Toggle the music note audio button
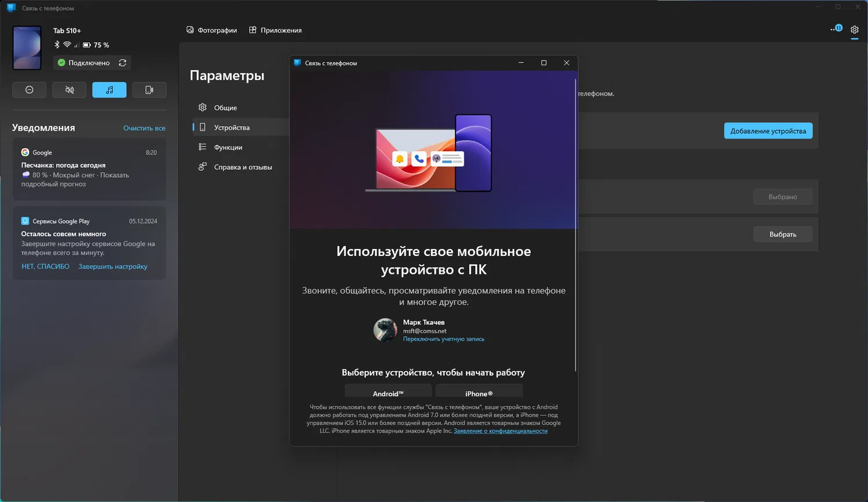This screenshot has height=502, width=868. point(109,90)
